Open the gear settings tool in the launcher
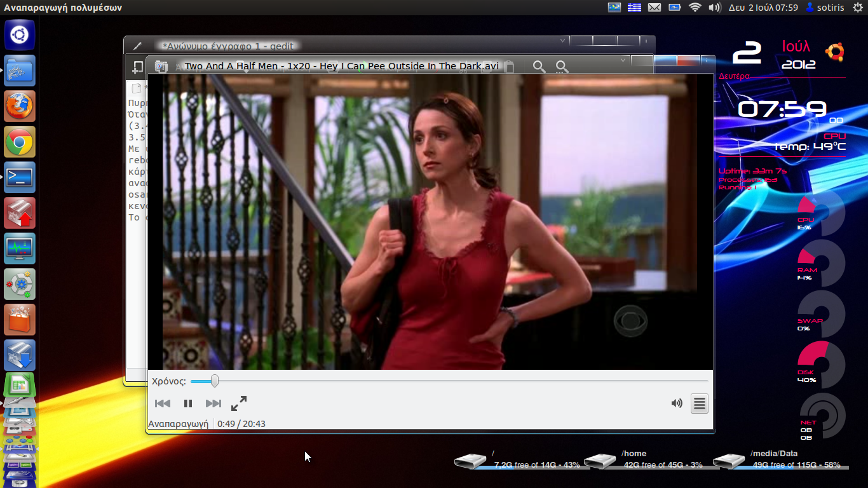 (x=20, y=284)
